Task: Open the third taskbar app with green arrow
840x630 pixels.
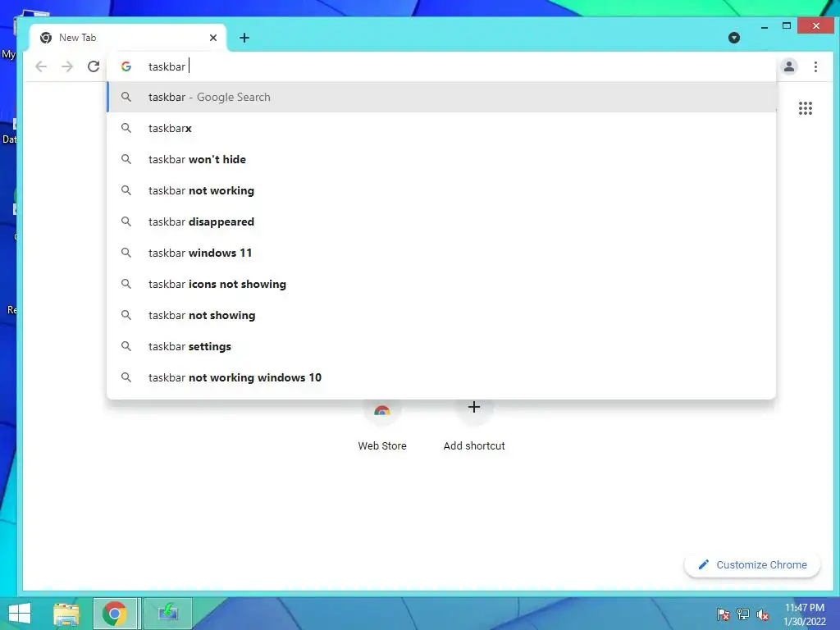Action: coord(168,613)
